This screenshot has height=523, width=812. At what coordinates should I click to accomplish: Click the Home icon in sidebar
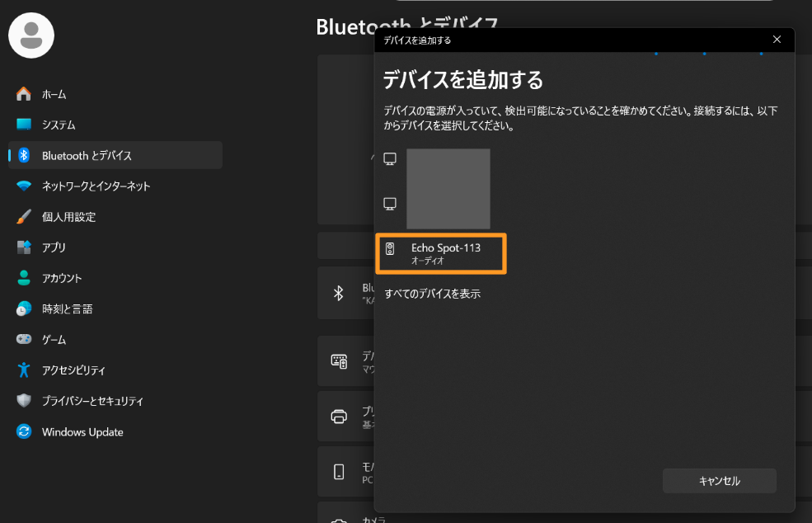(24, 94)
